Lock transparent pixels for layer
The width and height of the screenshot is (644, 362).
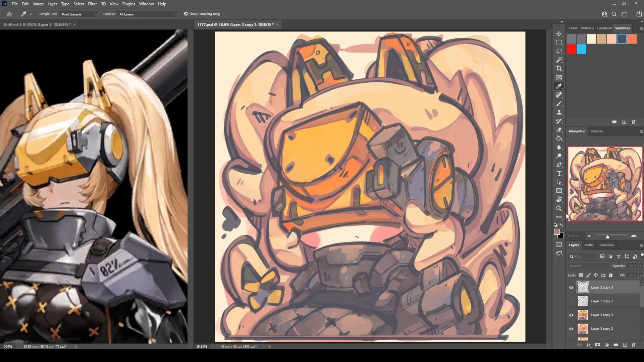point(581,275)
